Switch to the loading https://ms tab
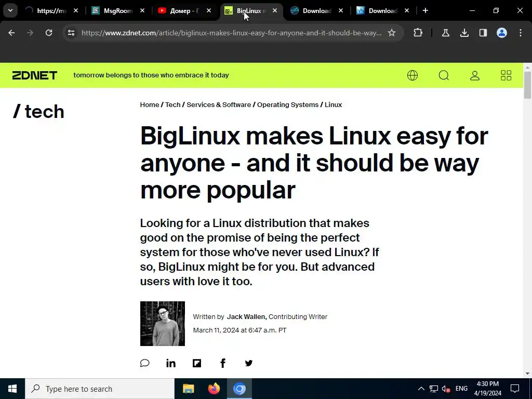 click(51, 10)
